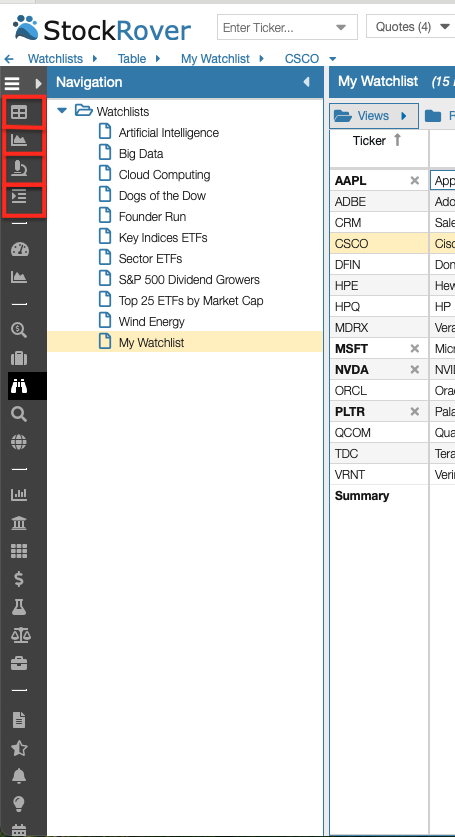Open the calendar icon in the sidebar
This screenshot has height=837, width=455.
(x=19, y=830)
